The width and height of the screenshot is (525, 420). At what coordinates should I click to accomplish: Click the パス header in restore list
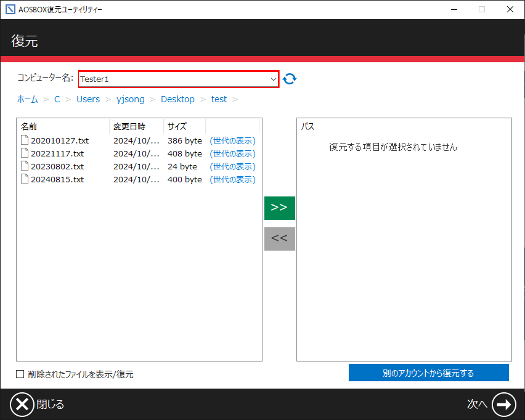pyautogui.click(x=308, y=126)
